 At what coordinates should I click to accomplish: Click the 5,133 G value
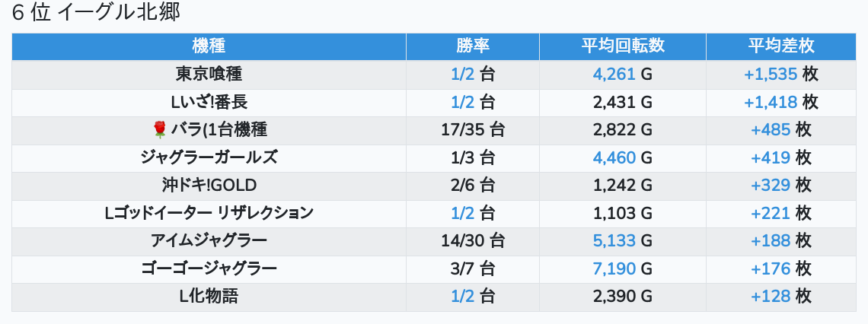pyautogui.click(x=622, y=241)
